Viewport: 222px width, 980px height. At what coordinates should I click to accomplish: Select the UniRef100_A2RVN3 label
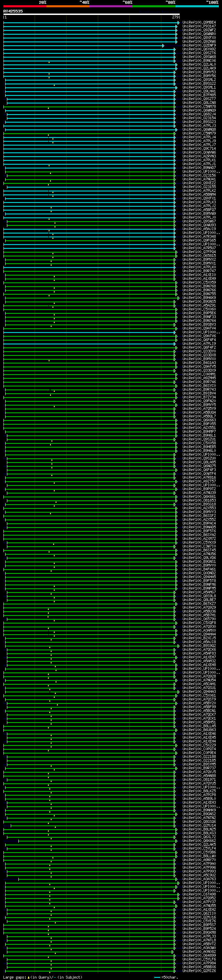(199, 156)
